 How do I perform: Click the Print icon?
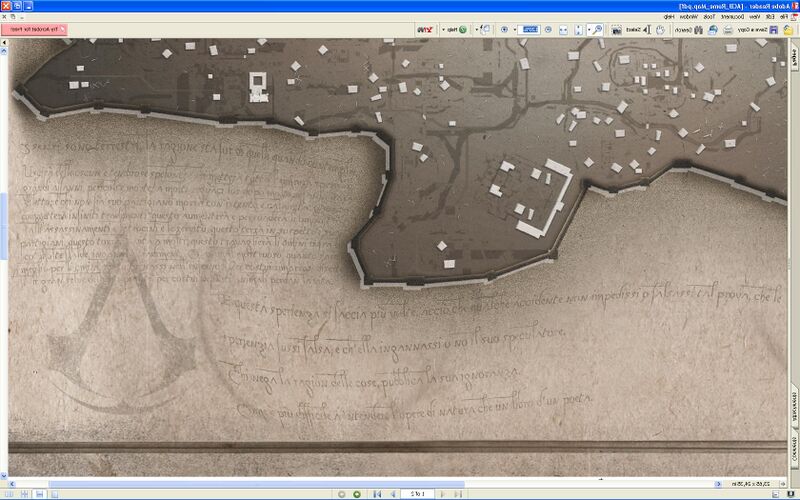point(728,30)
